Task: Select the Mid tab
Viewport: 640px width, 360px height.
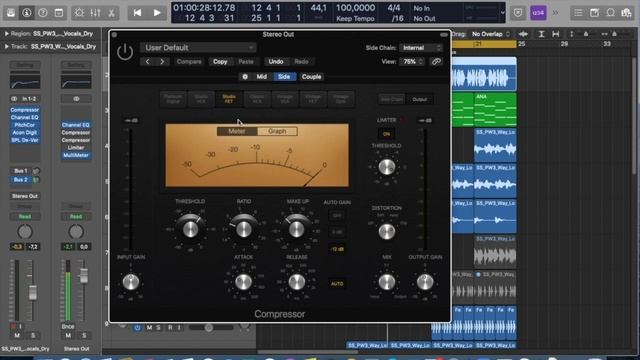Action: coord(262,77)
